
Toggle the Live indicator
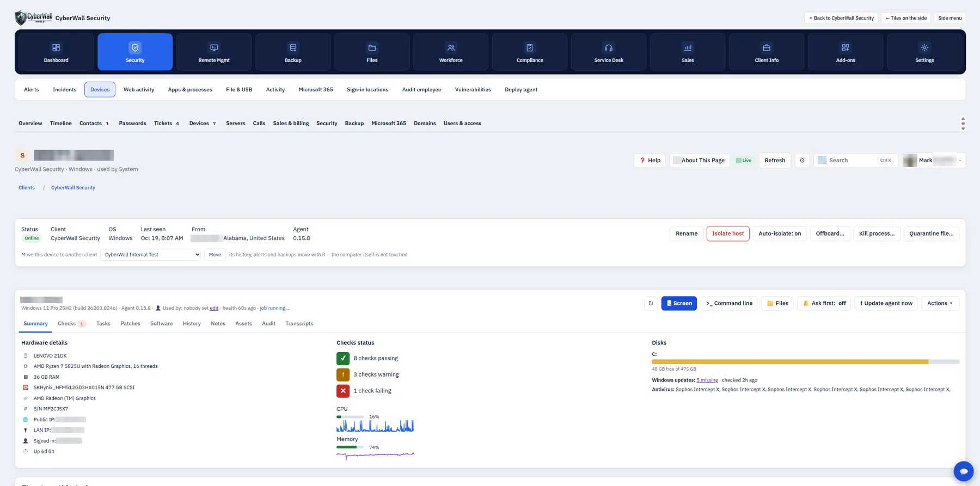(744, 161)
